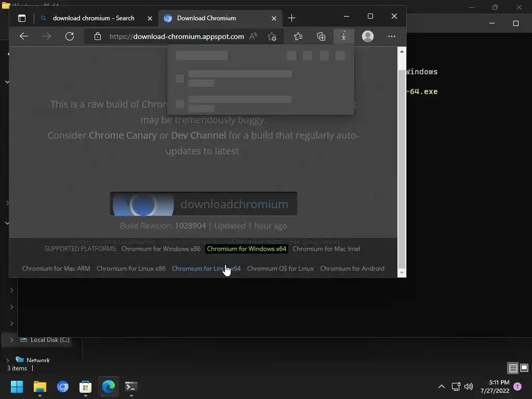532x399 pixels.
Task: Go back to the previous page
Action: [24, 36]
